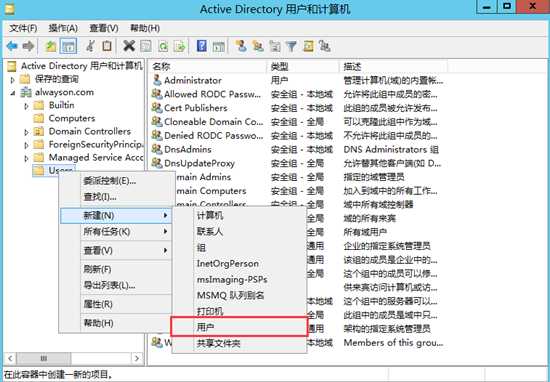Click left arrow of tree pane scrollbar
Screen dimensions: 550x382
[10, 358]
